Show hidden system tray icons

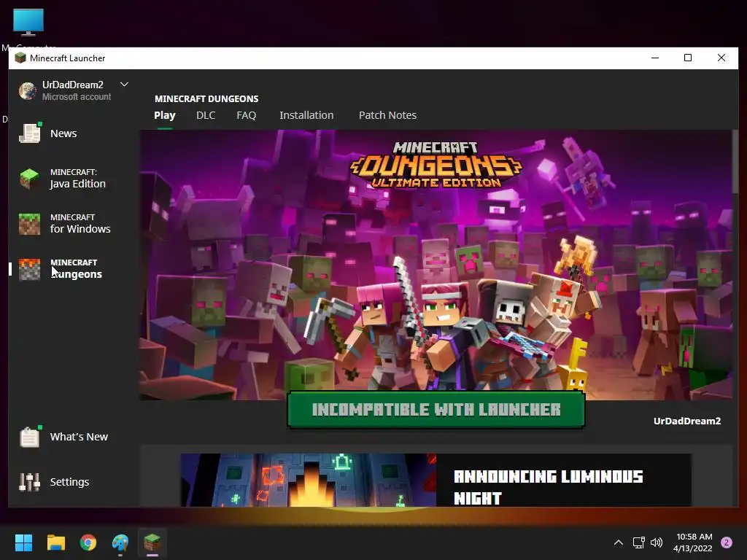tap(619, 542)
